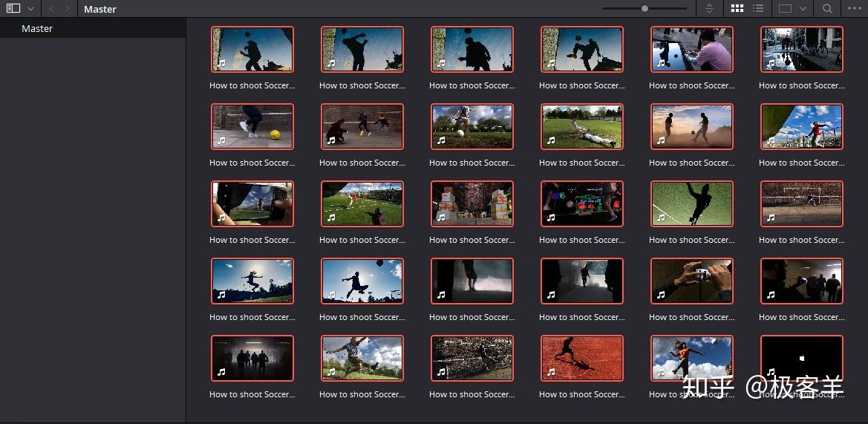Image resolution: width=868 pixels, height=424 pixels.
Task: Select silhouette jumping against sun clip
Action: pos(252,281)
